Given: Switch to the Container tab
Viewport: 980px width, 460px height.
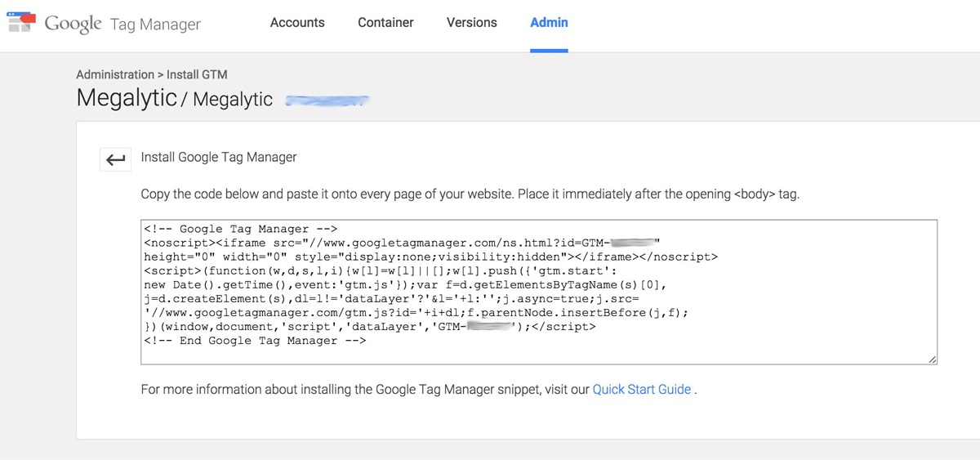Looking at the screenshot, I should (385, 23).
